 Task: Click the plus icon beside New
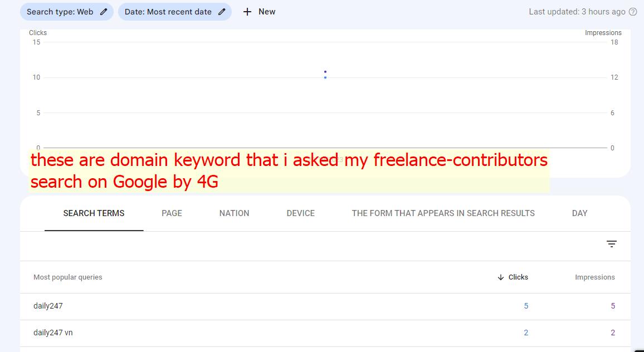247,12
